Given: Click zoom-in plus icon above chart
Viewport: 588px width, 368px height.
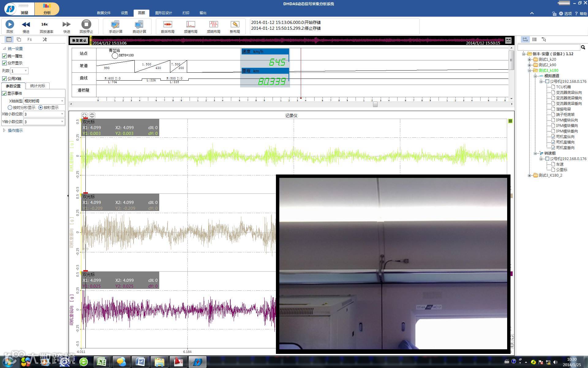Looking at the screenshot, I should point(84,115).
